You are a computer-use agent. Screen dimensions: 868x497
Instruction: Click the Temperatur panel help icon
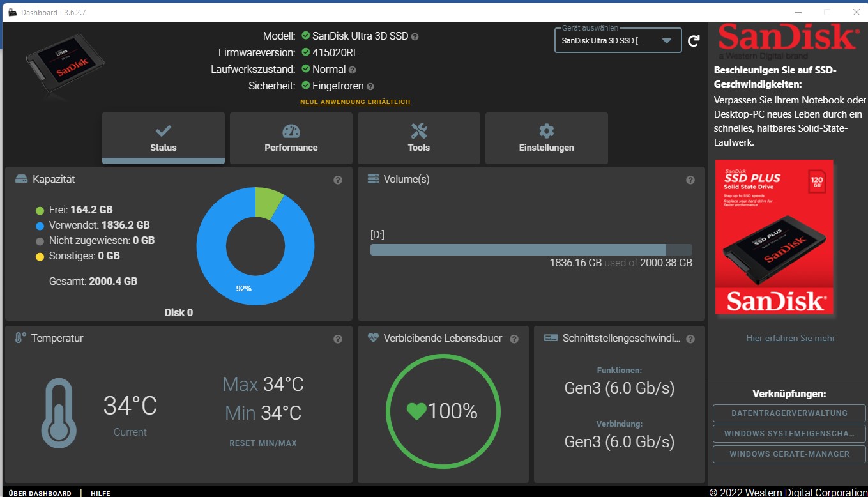point(338,339)
